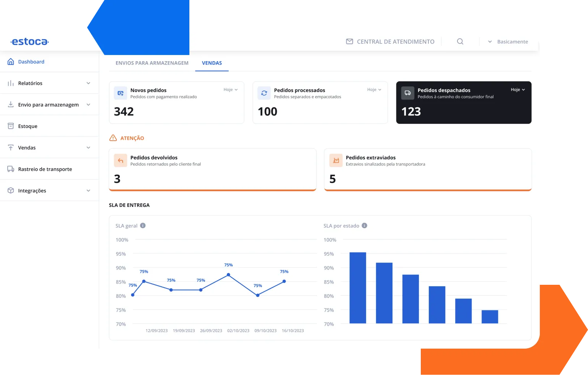588x375 pixels.
Task: Select the Vendas tab
Action: 212,63
